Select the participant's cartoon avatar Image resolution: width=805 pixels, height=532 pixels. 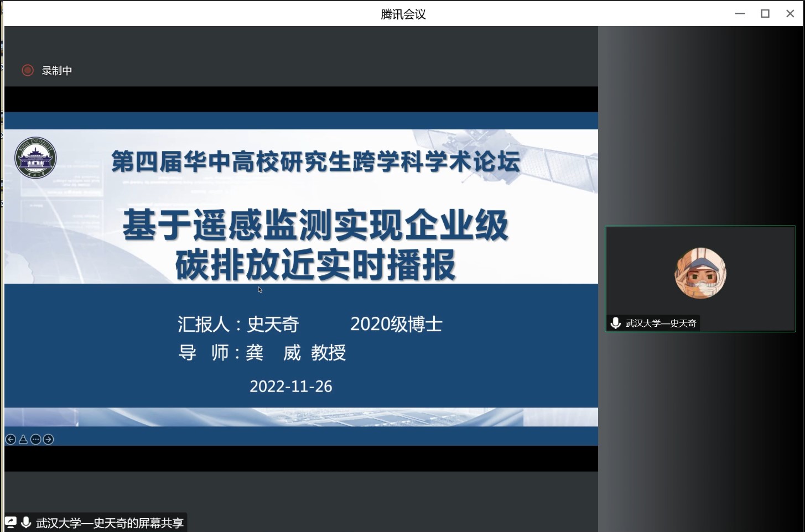[x=700, y=273]
